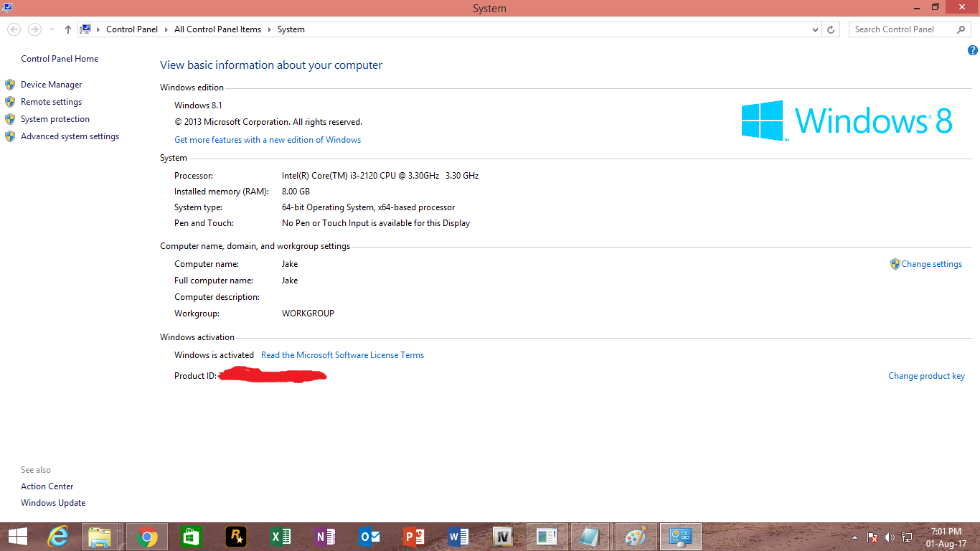Open the System window title bar icon menu

pyautogui.click(x=6, y=8)
